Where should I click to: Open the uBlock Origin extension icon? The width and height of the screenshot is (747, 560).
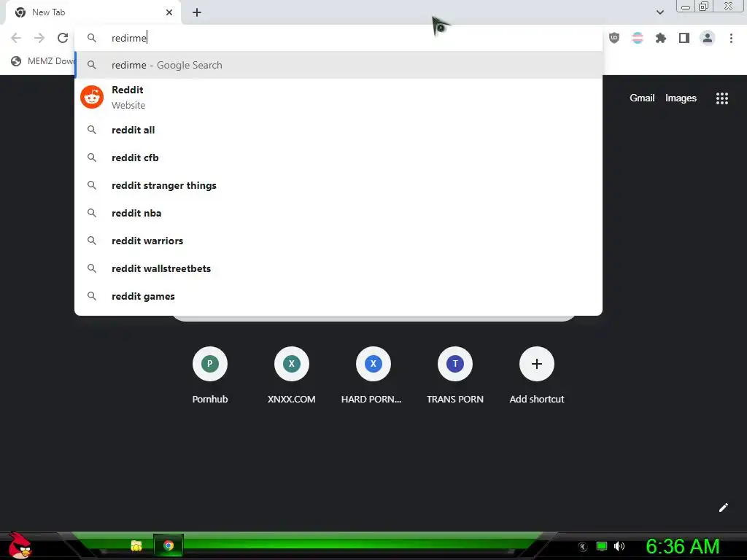click(x=614, y=38)
